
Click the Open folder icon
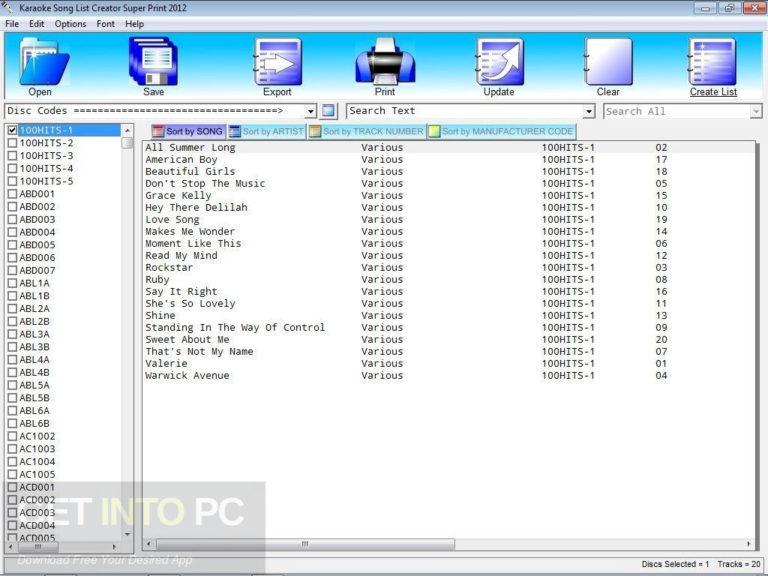44,62
